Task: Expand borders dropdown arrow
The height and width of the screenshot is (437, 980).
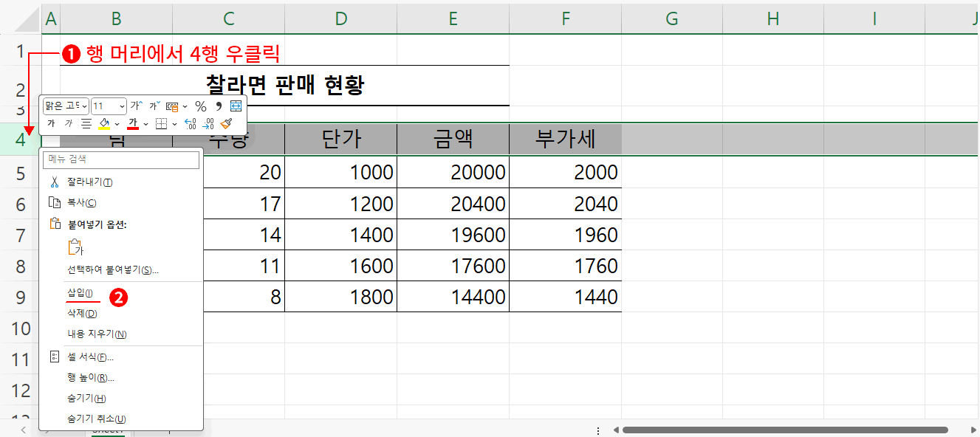Action: click(x=173, y=123)
